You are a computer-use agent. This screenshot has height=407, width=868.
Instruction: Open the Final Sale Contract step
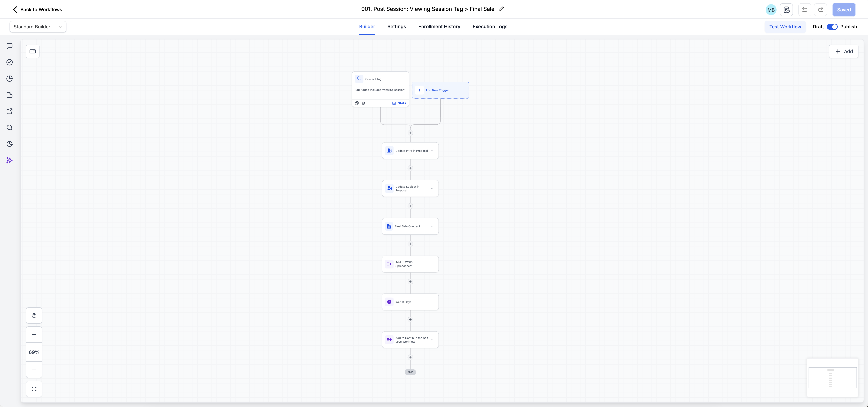point(410,226)
